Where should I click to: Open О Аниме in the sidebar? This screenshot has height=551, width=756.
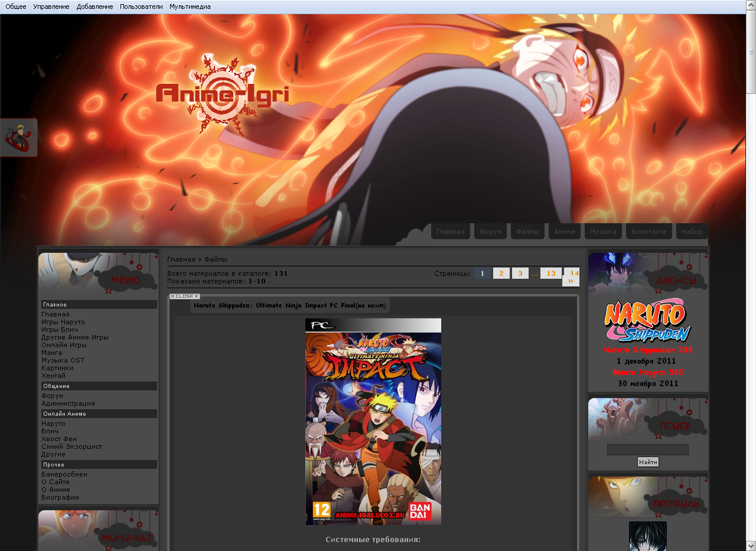coord(56,490)
